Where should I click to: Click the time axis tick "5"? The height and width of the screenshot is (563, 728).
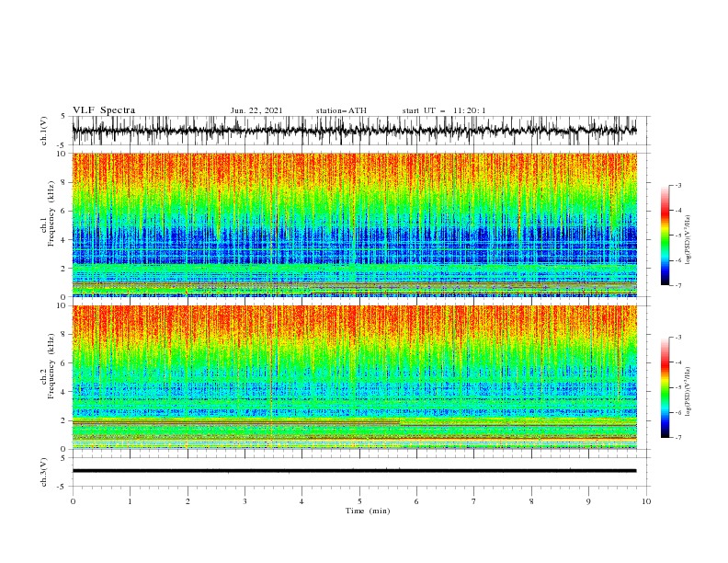359,501
